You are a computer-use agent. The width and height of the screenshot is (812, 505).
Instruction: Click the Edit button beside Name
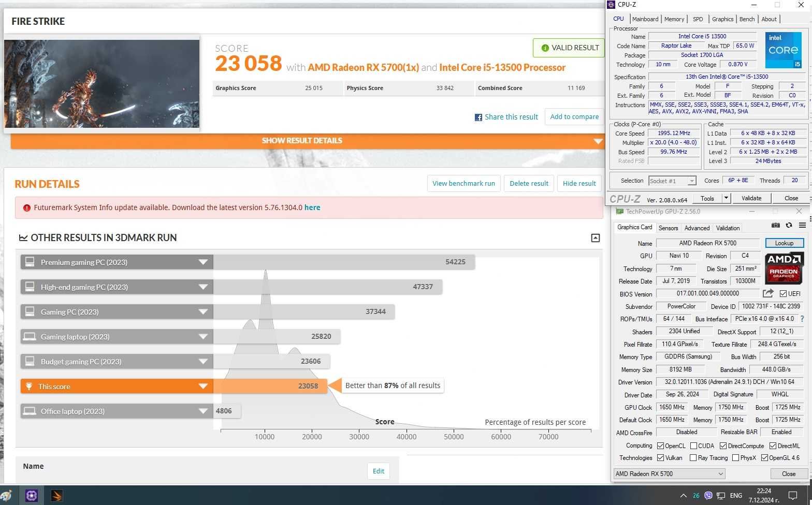[x=379, y=471]
